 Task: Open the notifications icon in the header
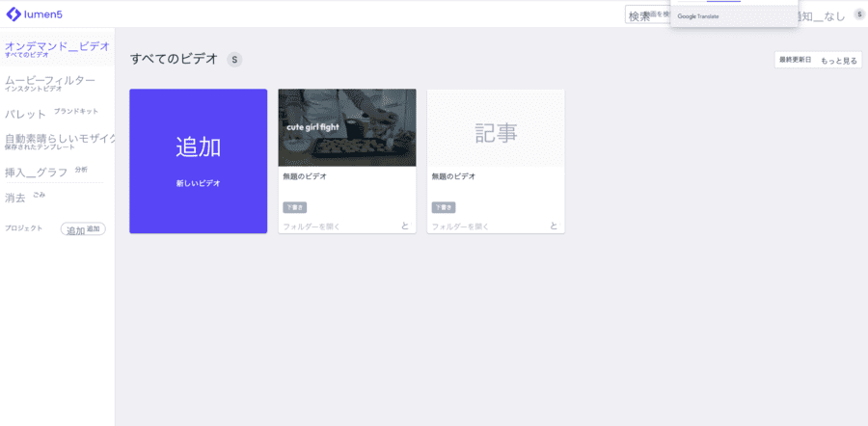tap(824, 16)
